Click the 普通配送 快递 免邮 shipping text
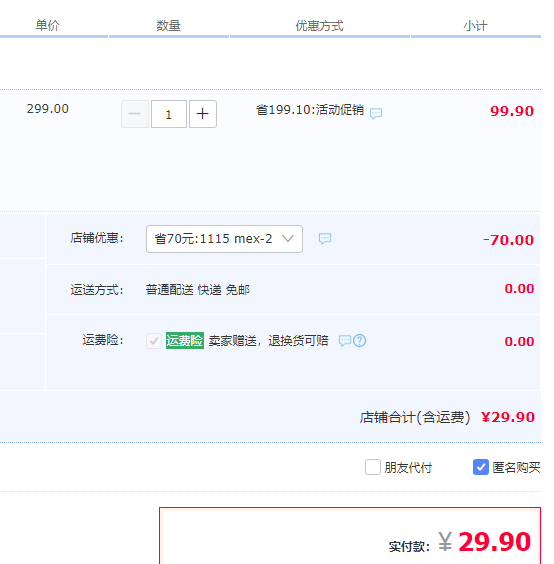Screen dimensions: 554x564 (197, 290)
